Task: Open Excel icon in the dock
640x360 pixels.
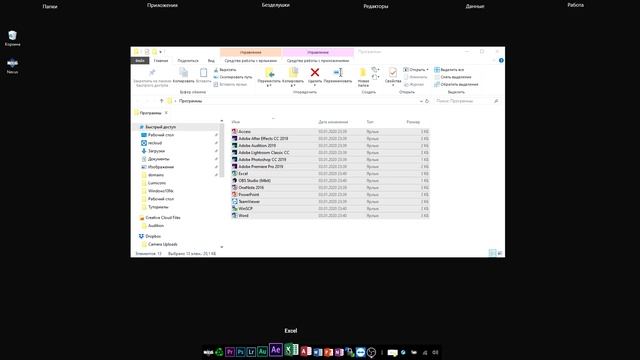Action: 291,350
